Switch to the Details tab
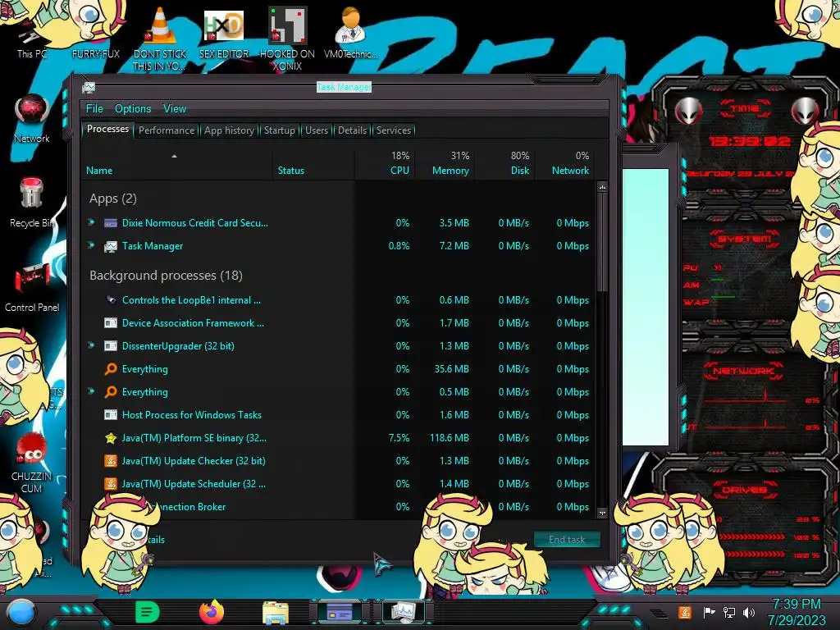The image size is (840, 630). 352,130
